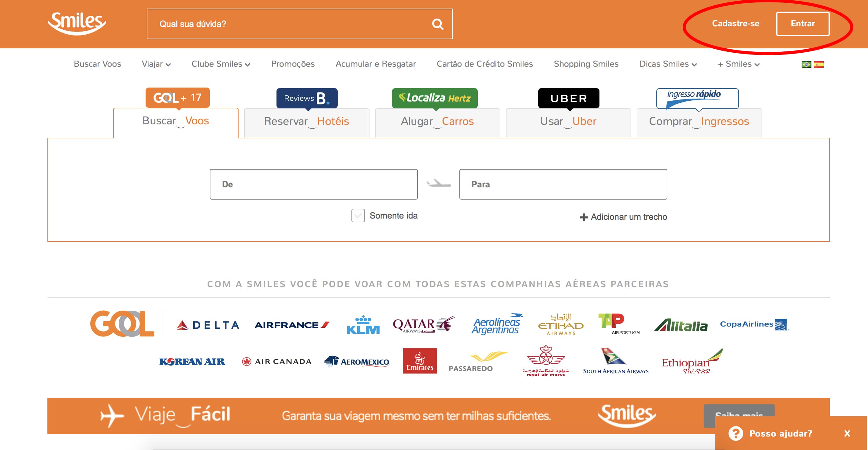Click the plus icon for Adicionar um trecho
868x450 pixels.
tap(584, 217)
